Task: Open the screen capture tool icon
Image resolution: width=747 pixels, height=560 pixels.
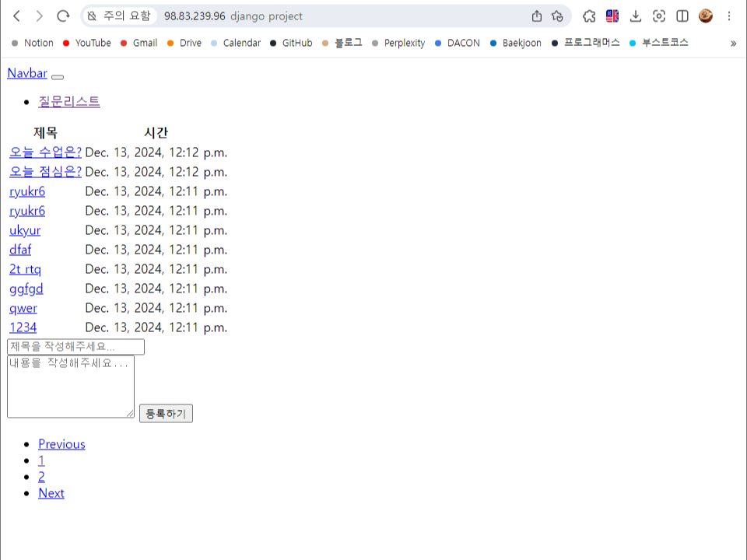Action: (659, 16)
